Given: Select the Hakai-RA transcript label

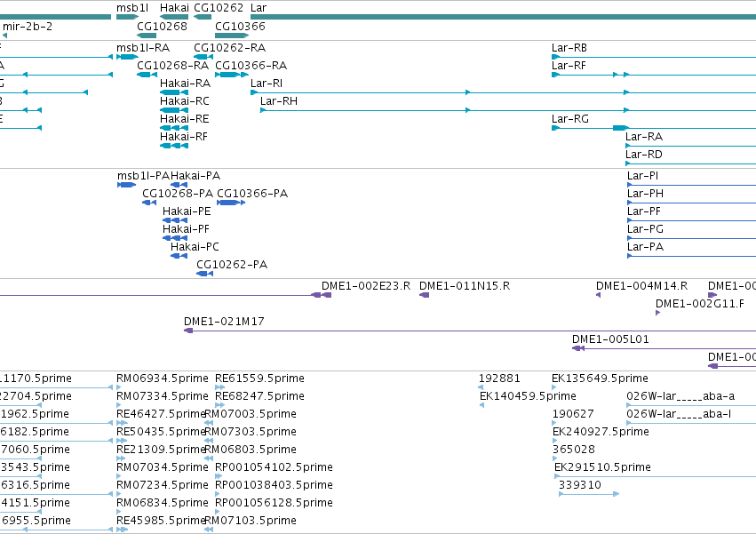Looking at the screenshot, I should [x=185, y=84].
